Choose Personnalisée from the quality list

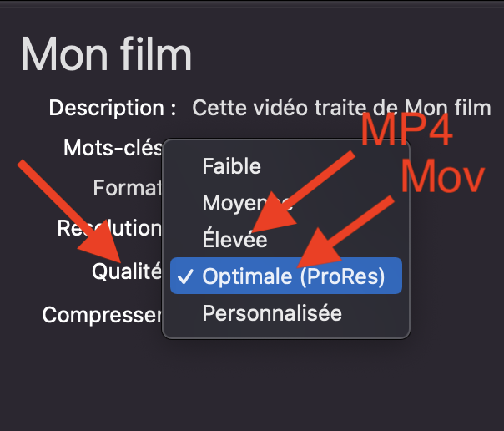271,314
